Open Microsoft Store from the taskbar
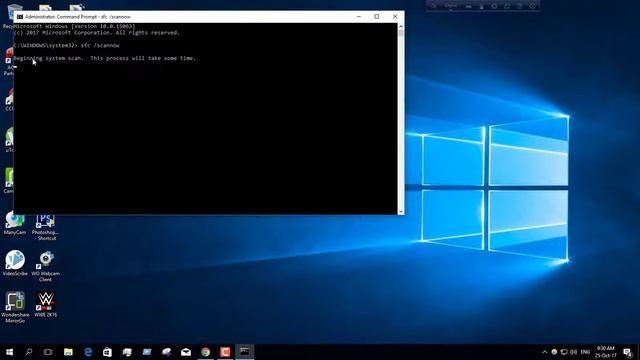Screen dimensions: 640x360 click(107, 352)
